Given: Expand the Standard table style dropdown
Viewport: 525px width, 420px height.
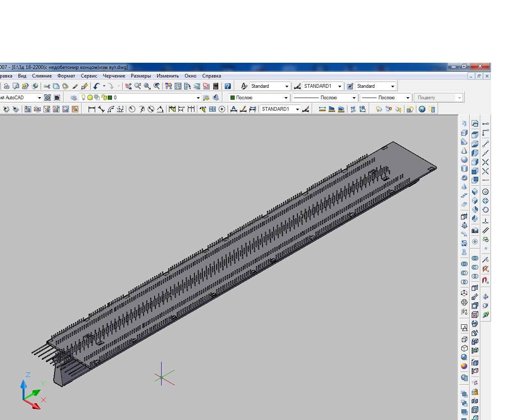Looking at the screenshot, I should [x=393, y=86].
